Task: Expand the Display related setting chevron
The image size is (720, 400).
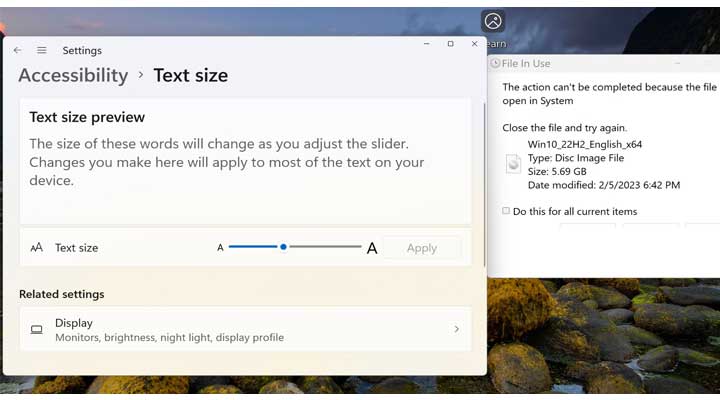Action: click(456, 329)
